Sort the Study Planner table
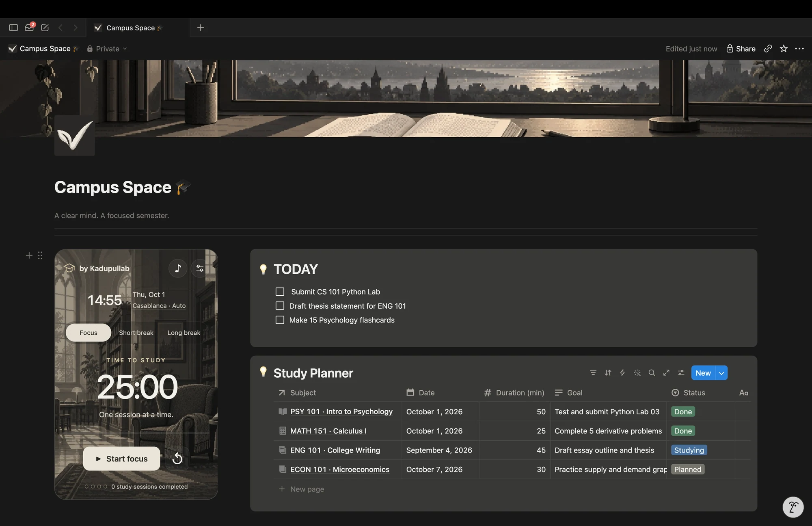The image size is (812, 526). point(608,373)
